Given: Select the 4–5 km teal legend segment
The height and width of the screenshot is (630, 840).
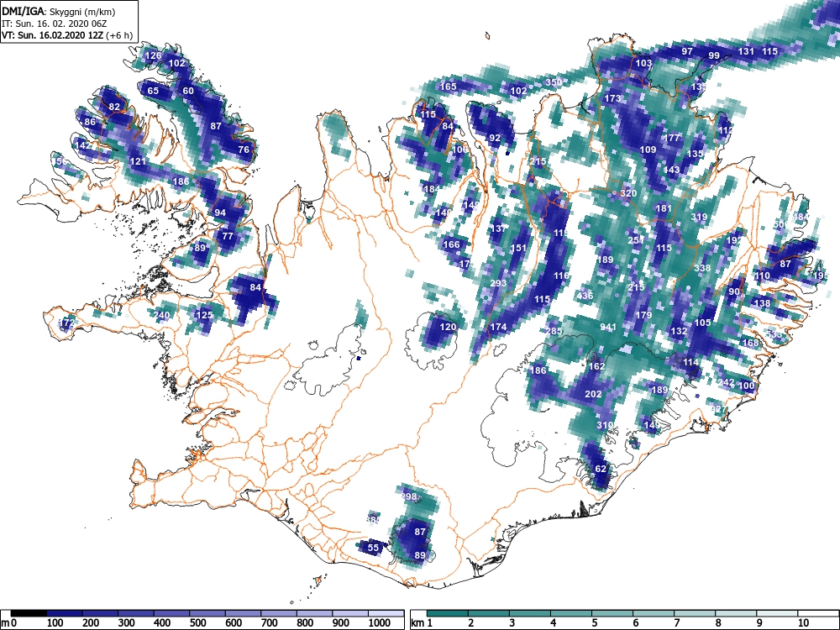Looking at the screenshot, I should pyautogui.click(x=571, y=613).
